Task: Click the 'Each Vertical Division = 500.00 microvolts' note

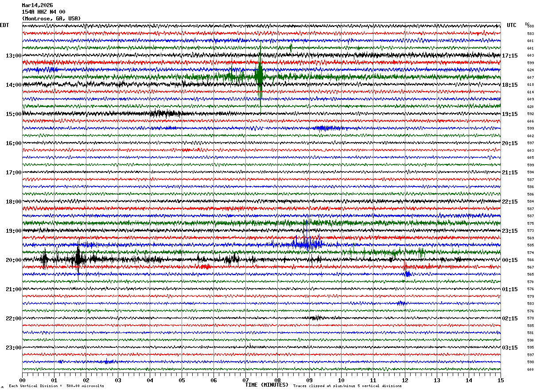Action: click(x=57, y=386)
